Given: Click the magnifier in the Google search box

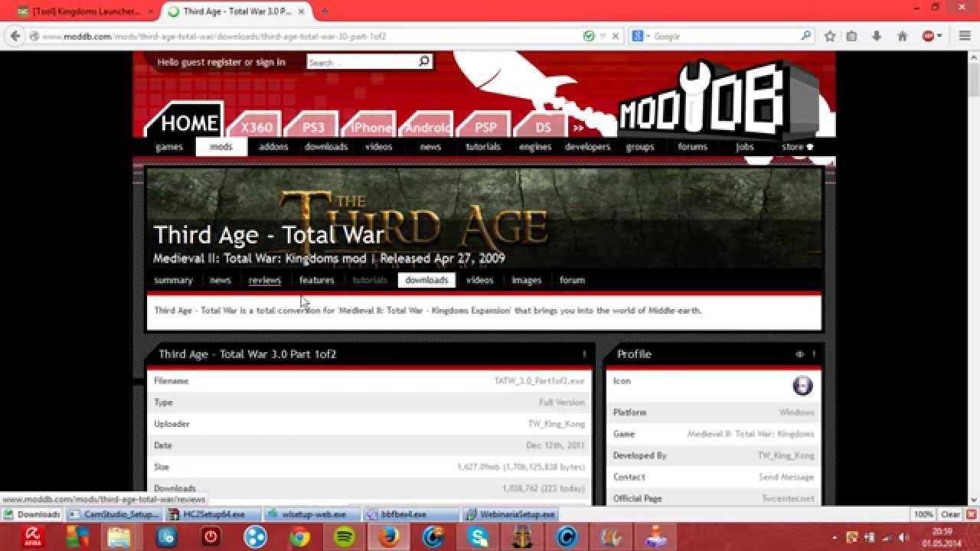Looking at the screenshot, I should pos(805,35).
